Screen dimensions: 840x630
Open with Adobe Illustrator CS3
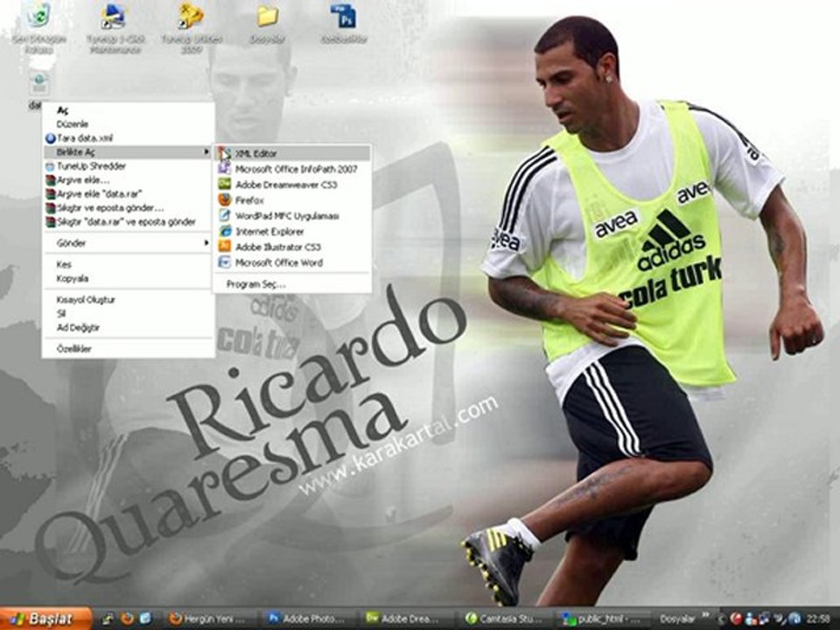(x=292, y=247)
